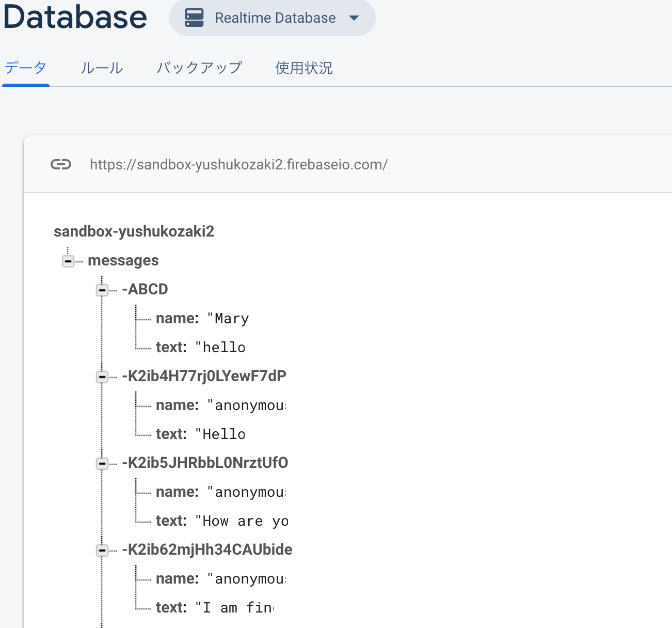Viewport: 672px width, 628px height.
Task: Select the -K2ib5JHRbbL0NrztUfO key label
Action: (205, 463)
